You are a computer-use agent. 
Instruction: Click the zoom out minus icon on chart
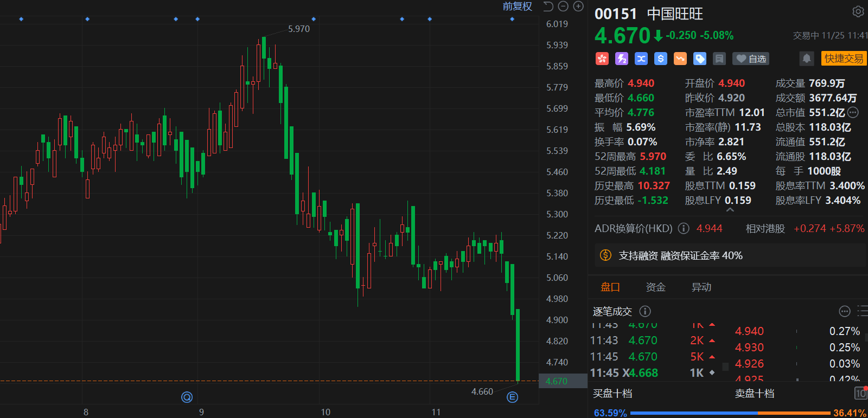[563, 7]
